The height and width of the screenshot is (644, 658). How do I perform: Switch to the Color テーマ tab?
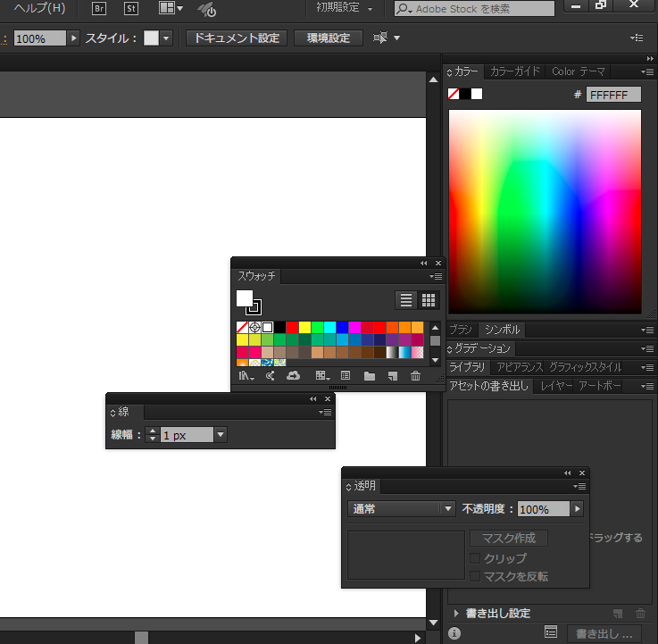pyautogui.click(x=579, y=71)
